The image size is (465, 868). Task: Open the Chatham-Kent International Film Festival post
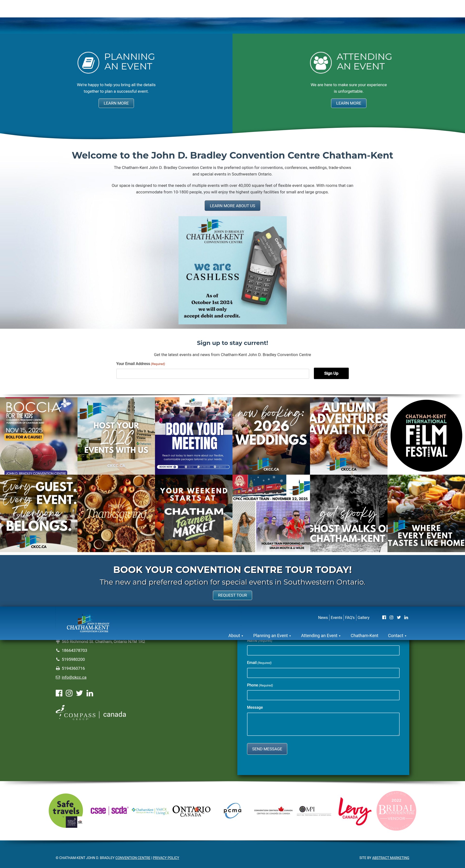(426, 436)
